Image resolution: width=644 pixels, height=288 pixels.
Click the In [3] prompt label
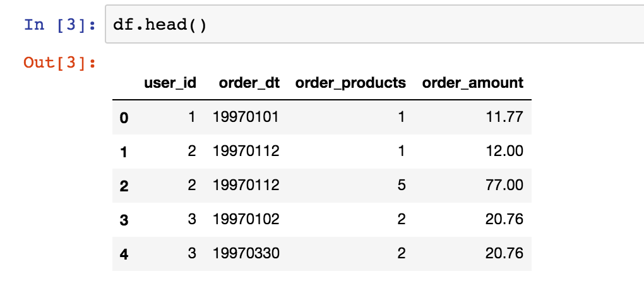pyautogui.click(x=60, y=25)
